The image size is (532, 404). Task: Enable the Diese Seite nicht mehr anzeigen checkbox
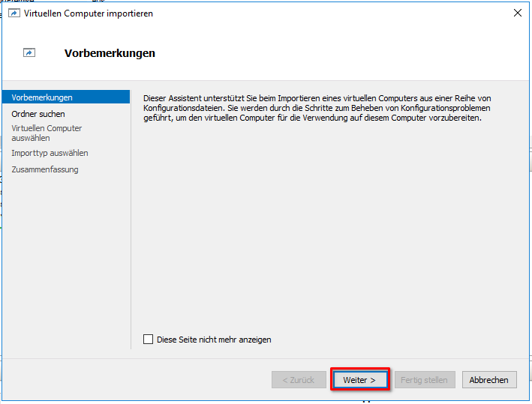[x=148, y=340]
